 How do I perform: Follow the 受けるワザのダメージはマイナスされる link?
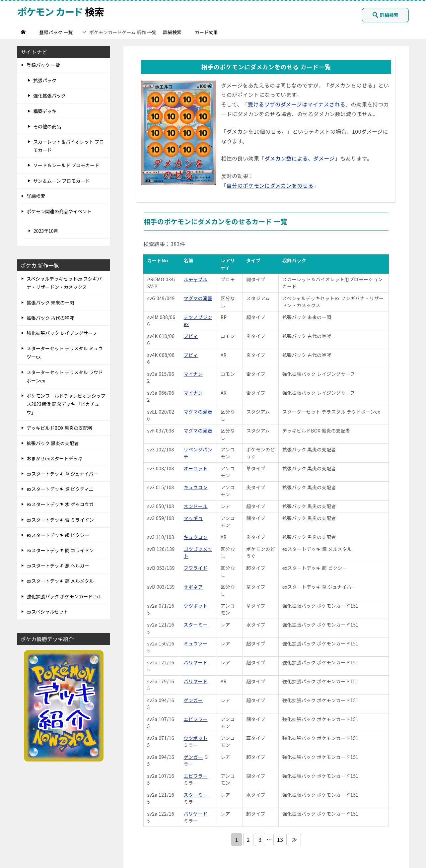(x=297, y=104)
